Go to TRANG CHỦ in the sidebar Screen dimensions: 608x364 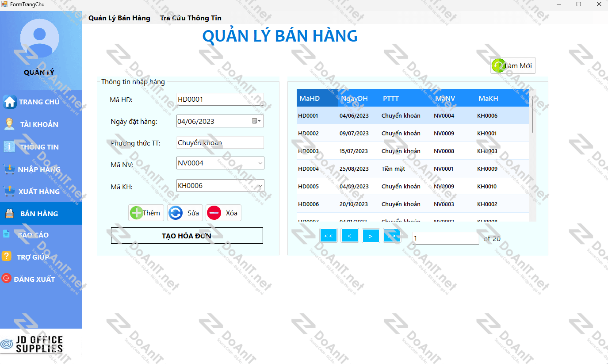[41, 102]
